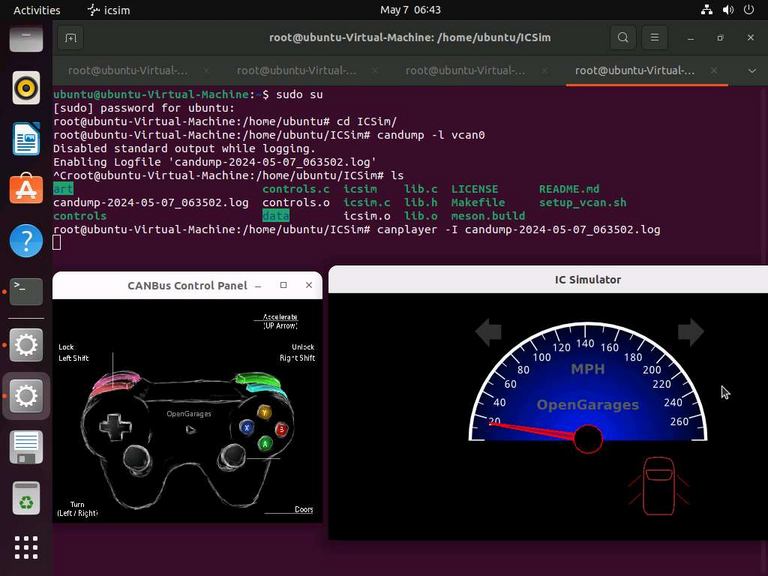
Task: Close the third terminal tab
Action: pos(545,71)
